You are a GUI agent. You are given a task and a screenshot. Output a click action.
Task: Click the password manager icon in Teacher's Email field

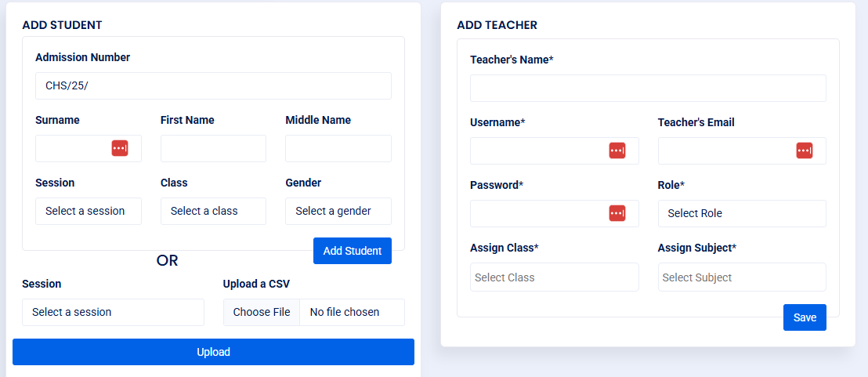[805, 150]
